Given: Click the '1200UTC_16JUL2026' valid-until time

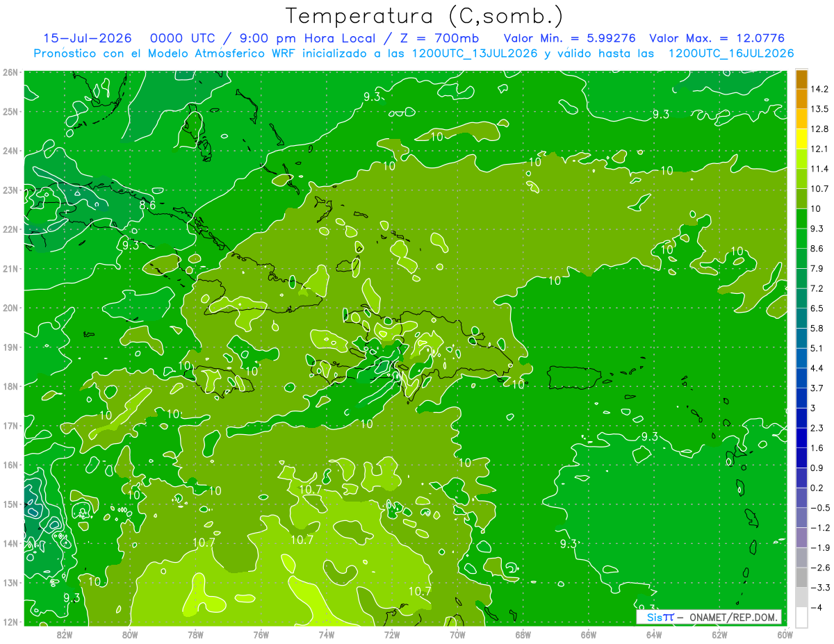Looking at the screenshot, I should point(731,53).
